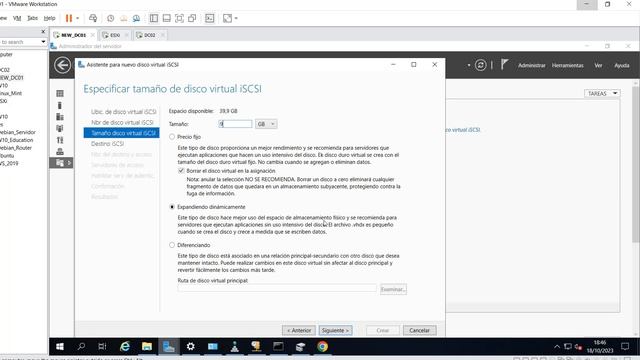Screen dimensions: 640x360
Task: Open the Herramientas menu in Server Manager
Action: click(x=568, y=65)
